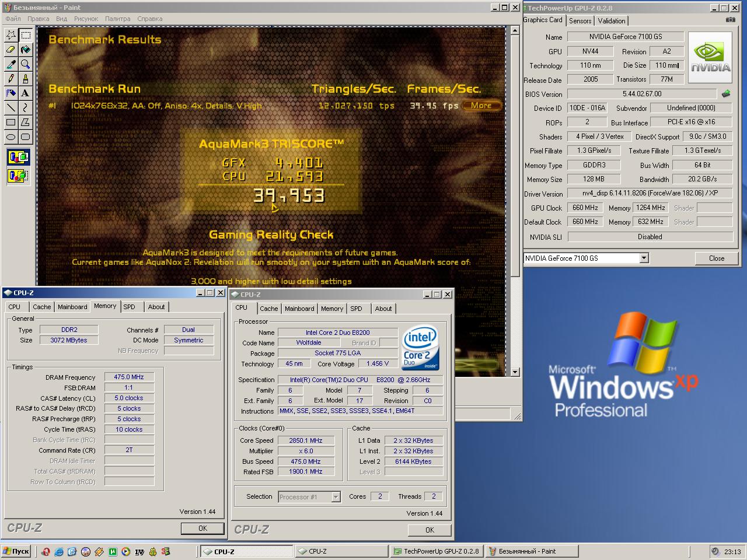Switch to the Sensors tab in GPU-Z

point(580,20)
